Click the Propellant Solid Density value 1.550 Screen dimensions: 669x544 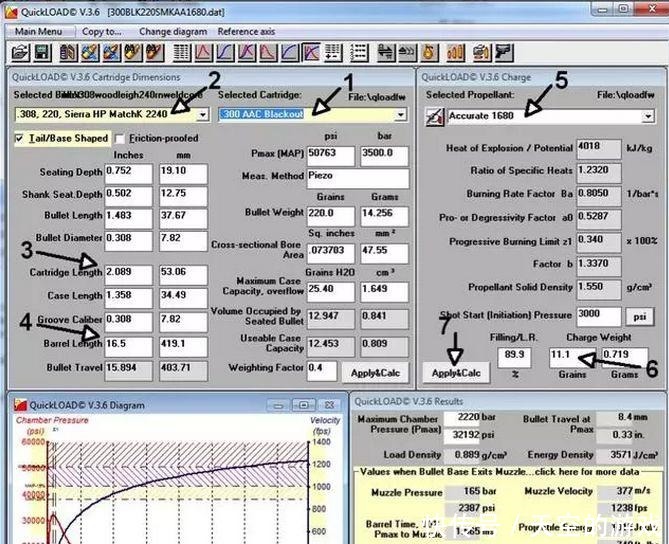coord(599,289)
